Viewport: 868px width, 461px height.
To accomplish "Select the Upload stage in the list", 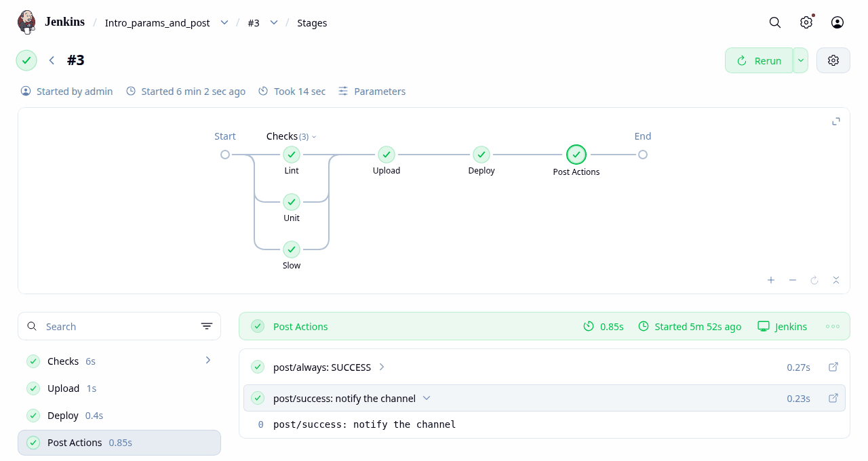I will pyautogui.click(x=119, y=388).
